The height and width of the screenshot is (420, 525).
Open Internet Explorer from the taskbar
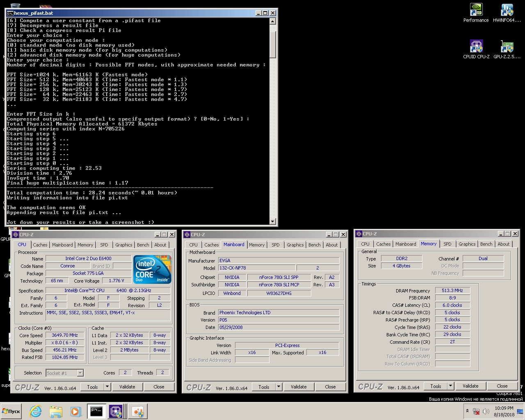click(x=36, y=411)
